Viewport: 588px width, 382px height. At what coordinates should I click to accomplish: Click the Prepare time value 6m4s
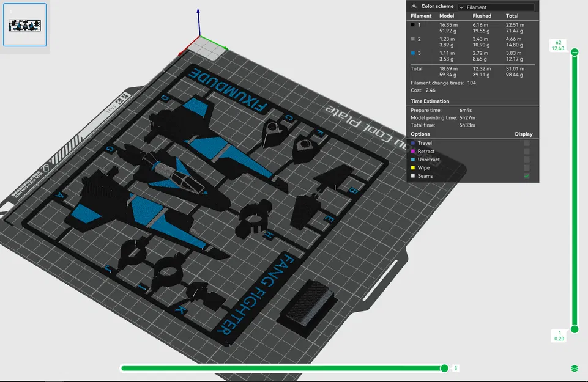(x=466, y=110)
